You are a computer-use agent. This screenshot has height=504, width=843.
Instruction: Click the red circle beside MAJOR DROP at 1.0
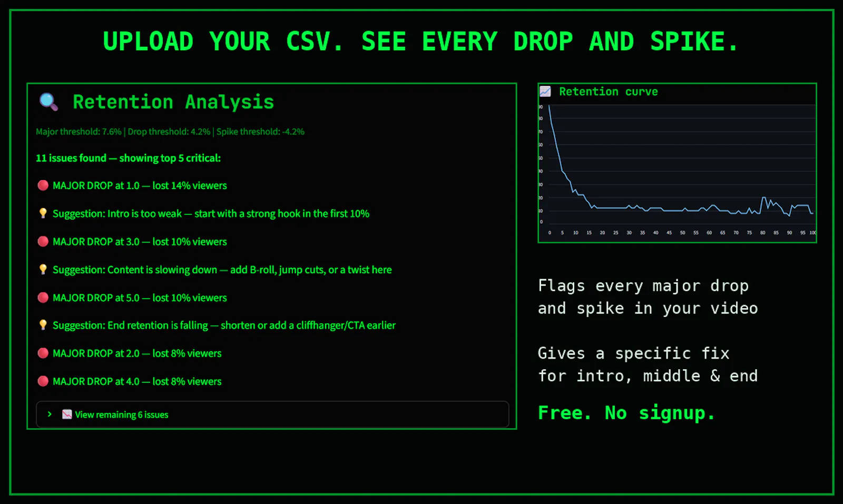pyautogui.click(x=43, y=185)
